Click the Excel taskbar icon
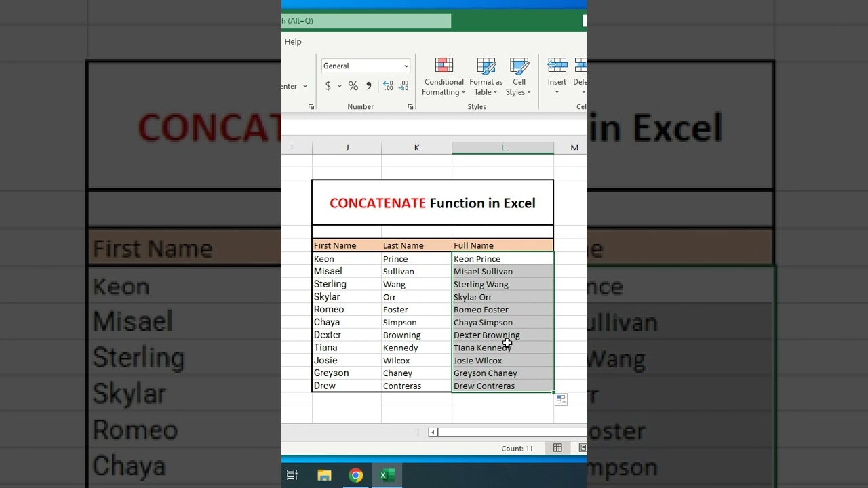 387,475
